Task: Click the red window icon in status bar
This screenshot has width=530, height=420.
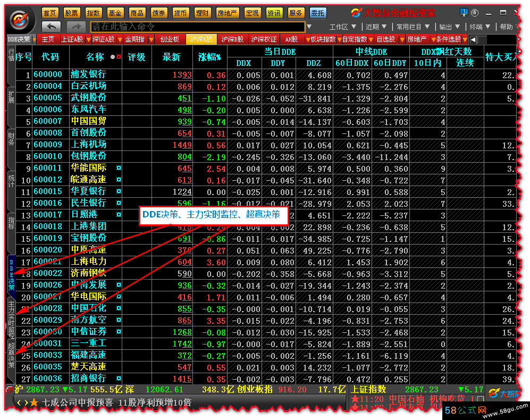Action: point(9,390)
